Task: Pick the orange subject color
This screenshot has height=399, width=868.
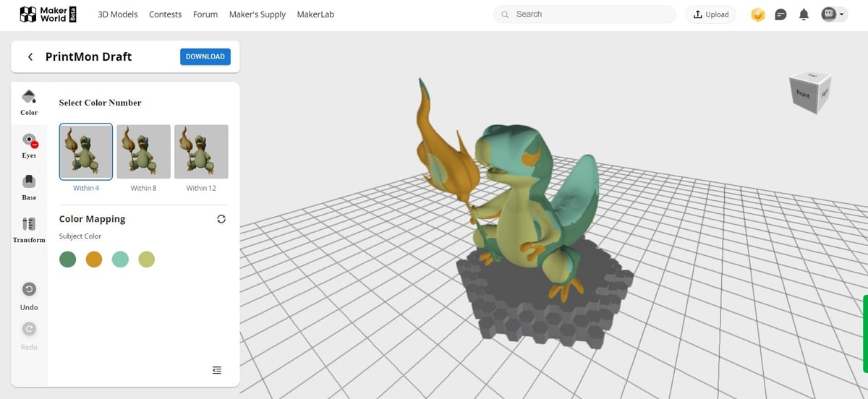Action: (94, 259)
